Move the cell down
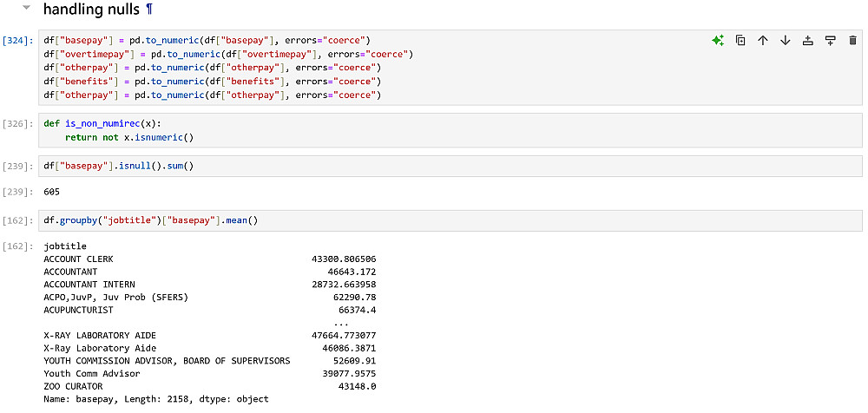The width and height of the screenshot is (868, 413). click(x=786, y=41)
